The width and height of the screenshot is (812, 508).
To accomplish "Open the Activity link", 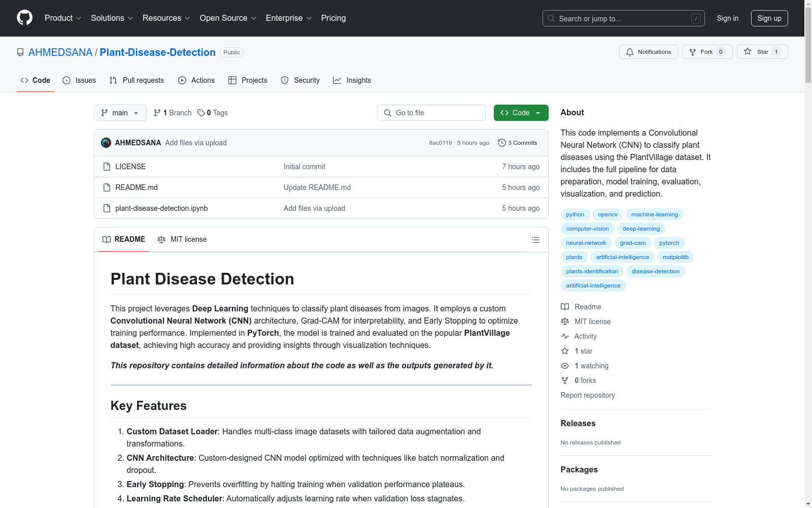I will coord(579,336).
